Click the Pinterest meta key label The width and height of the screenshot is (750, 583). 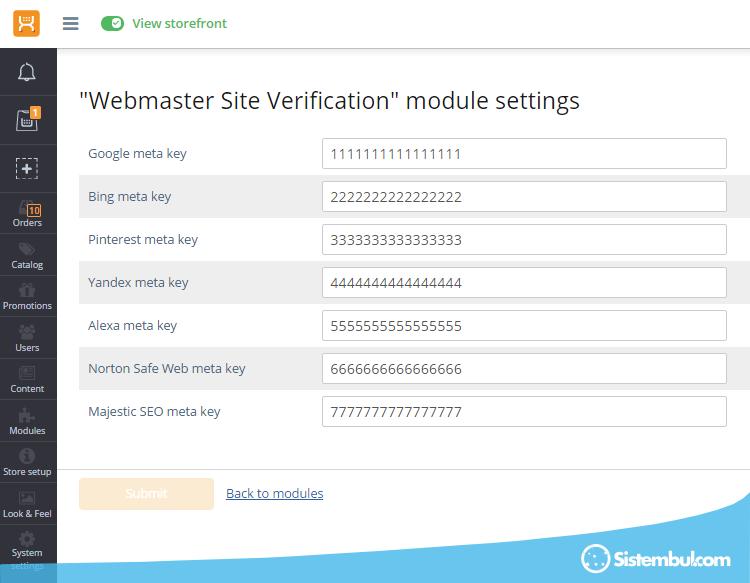(x=143, y=240)
